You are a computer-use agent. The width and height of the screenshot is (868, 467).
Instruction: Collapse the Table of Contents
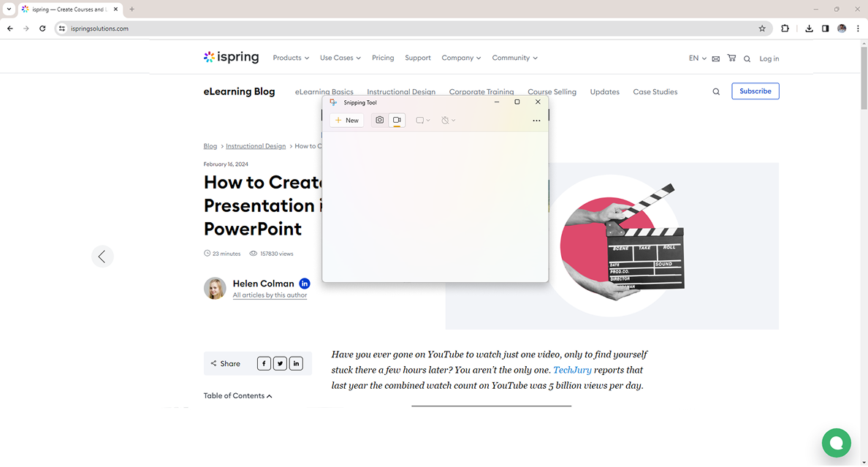pyautogui.click(x=237, y=395)
